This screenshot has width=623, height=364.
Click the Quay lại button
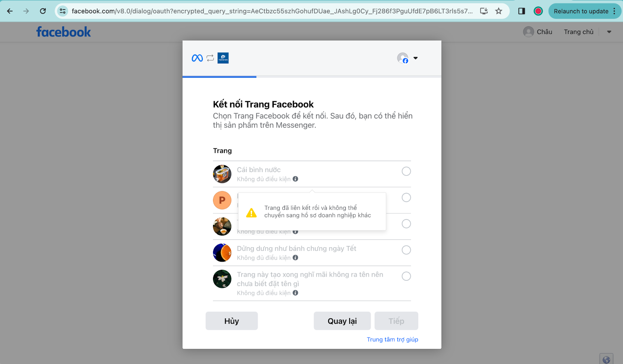point(342,321)
